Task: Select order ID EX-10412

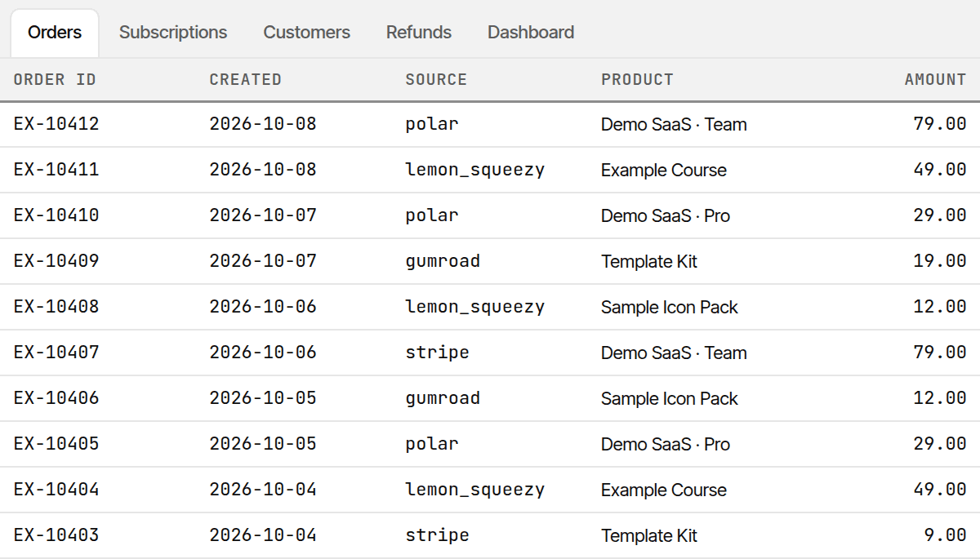Action: click(x=56, y=124)
